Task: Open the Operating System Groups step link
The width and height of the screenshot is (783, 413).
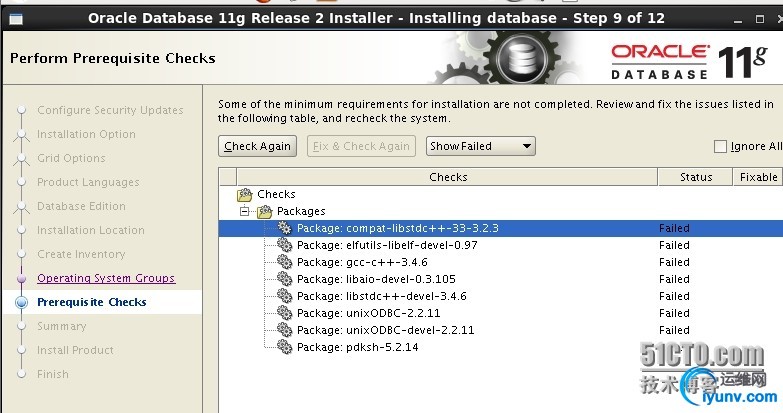Action: (106, 278)
